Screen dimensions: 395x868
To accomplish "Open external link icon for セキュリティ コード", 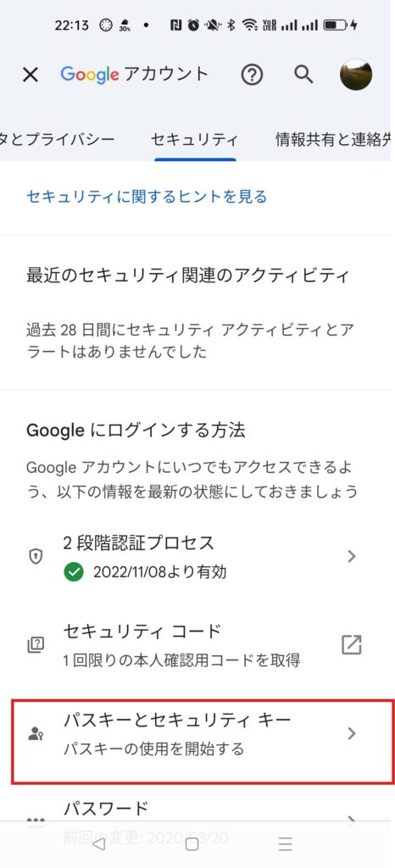I will pos(351,645).
